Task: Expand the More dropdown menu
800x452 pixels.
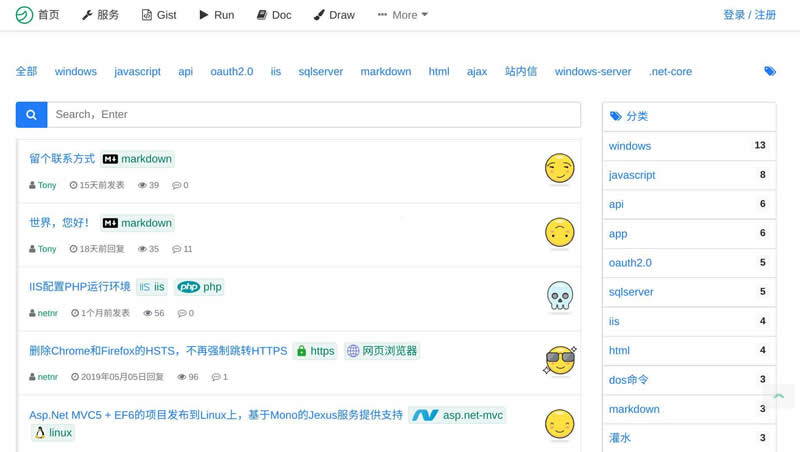Action: (403, 15)
